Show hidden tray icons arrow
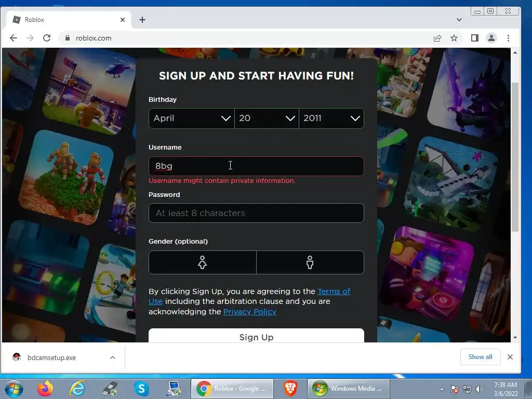 [442, 389]
